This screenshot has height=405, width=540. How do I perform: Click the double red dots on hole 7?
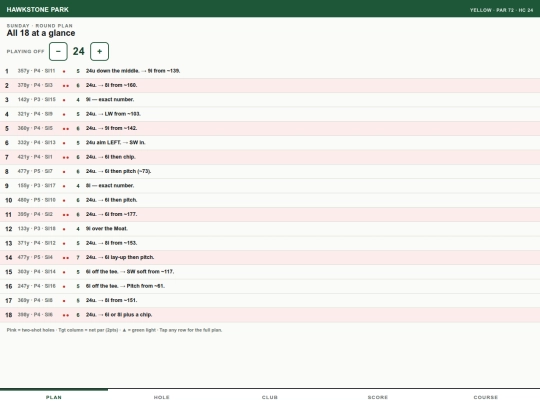tap(65, 157)
